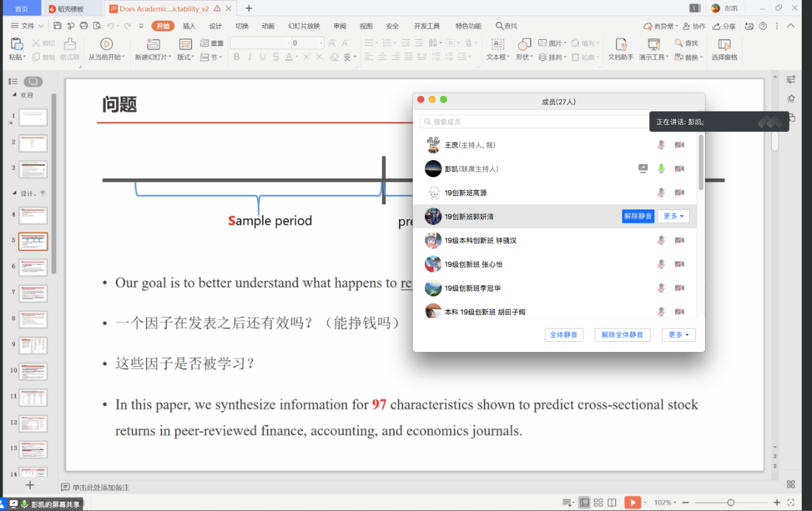Viewport: 812px width, 511px height.
Task: Switch to slide sorter view icon
Action: tap(598, 503)
